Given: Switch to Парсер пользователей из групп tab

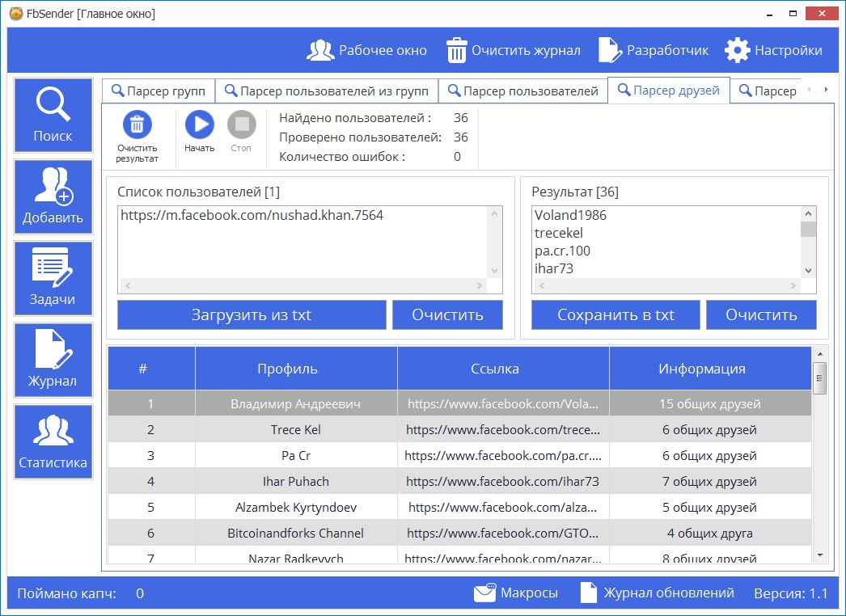Looking at the screenshot, I should coord(327,91).
